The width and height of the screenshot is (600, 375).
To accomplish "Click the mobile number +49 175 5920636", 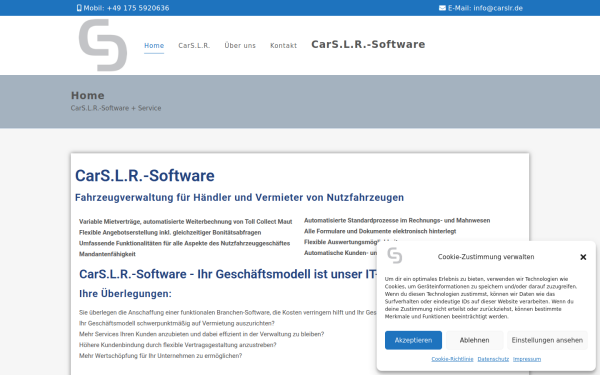I will [x=138, y=8].
